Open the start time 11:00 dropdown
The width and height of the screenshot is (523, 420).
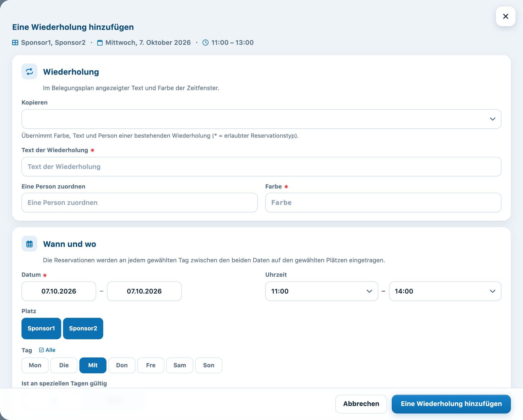(321, 291)
